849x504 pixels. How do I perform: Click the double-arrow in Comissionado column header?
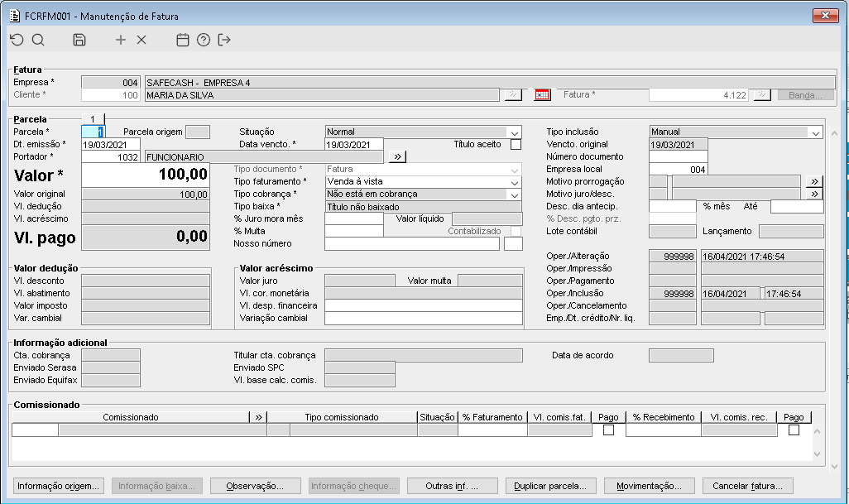[x=258, y=417]
